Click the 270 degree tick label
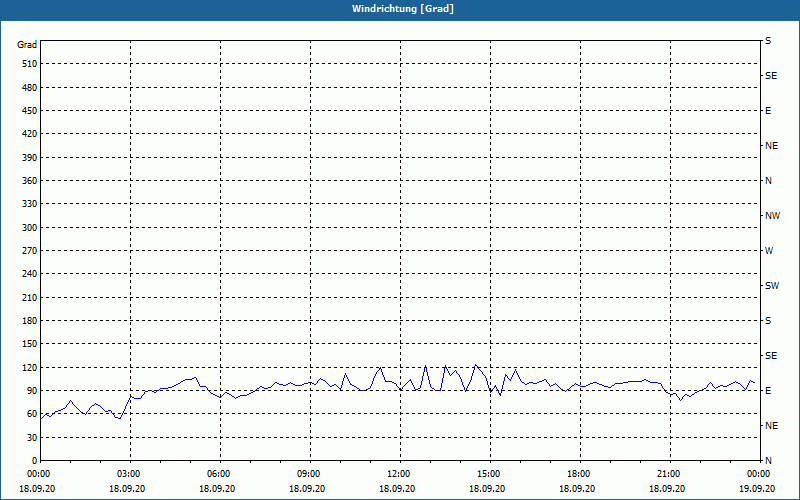The image size is (800, 500). point(30,251)
